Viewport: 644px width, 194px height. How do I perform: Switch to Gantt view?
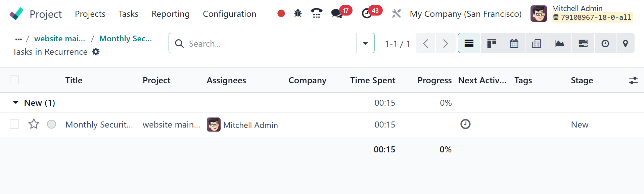pyautogui.click(x=583, y=43)
